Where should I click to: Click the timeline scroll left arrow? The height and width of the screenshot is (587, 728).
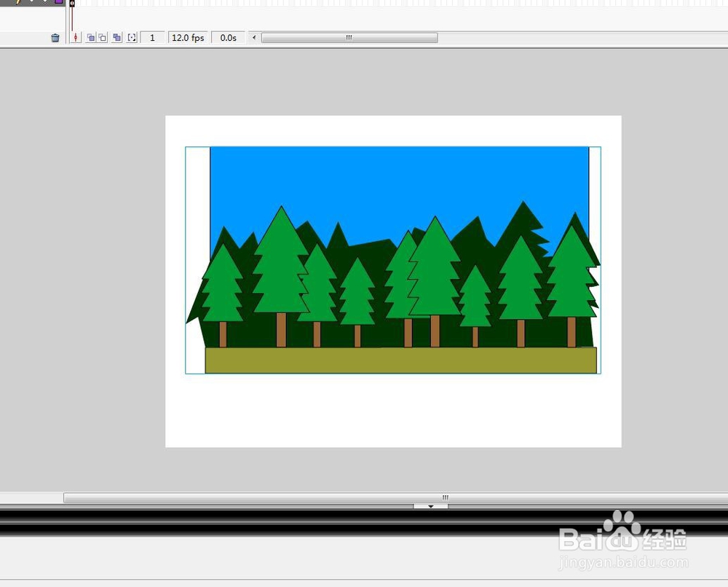254,38
